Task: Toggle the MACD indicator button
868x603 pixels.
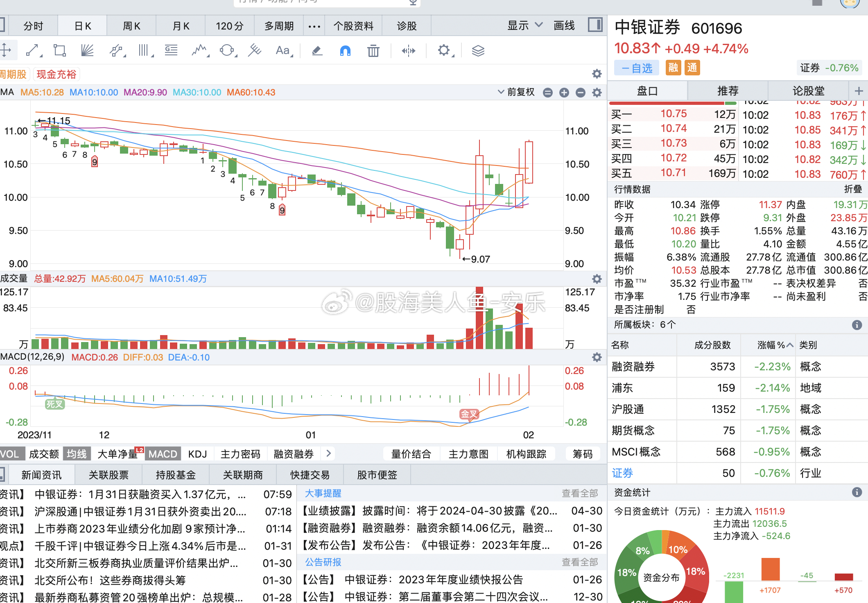Action: (x=163, y=454)
